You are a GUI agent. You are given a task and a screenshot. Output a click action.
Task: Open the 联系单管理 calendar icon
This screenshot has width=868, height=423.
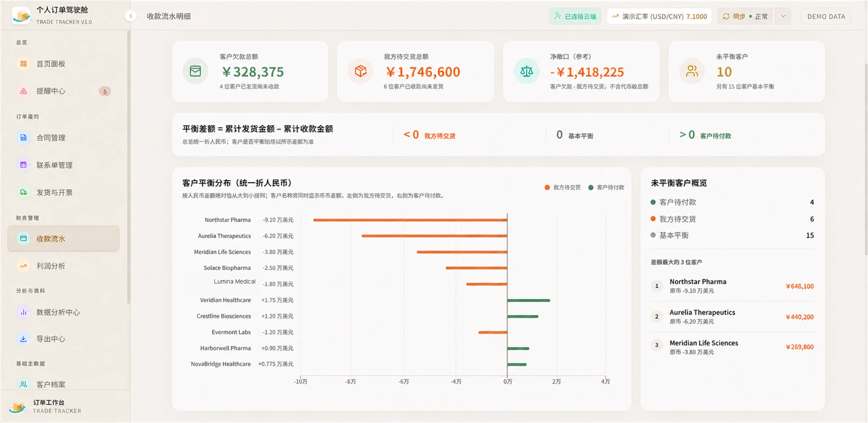(23, 165)
